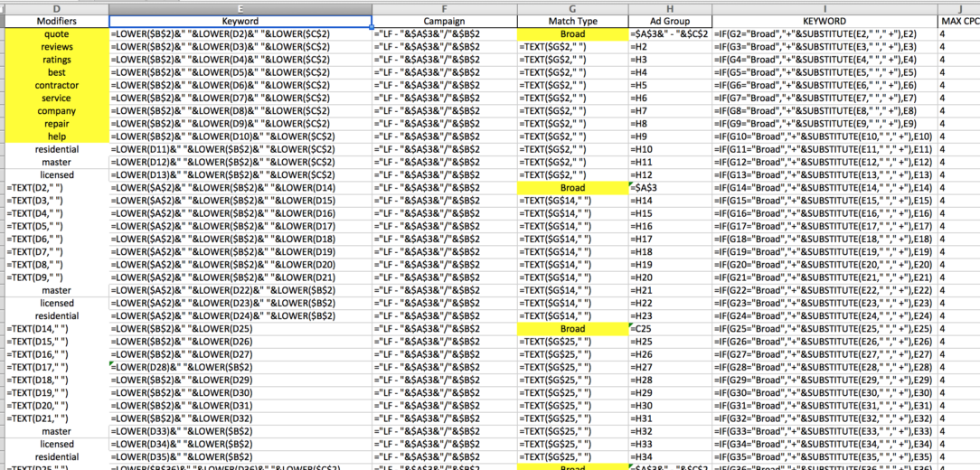Click the residential cell in =LOWER(D11) row
Screen dimensions: 980x470
pyautogui.click(x=57, y=149)
